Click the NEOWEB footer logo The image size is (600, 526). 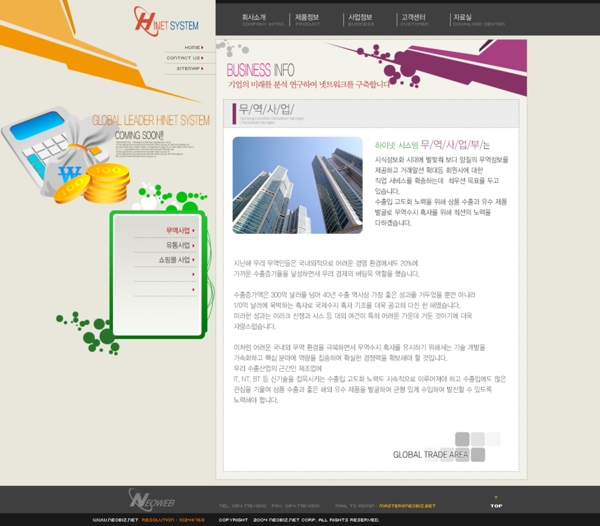(153, 499)
